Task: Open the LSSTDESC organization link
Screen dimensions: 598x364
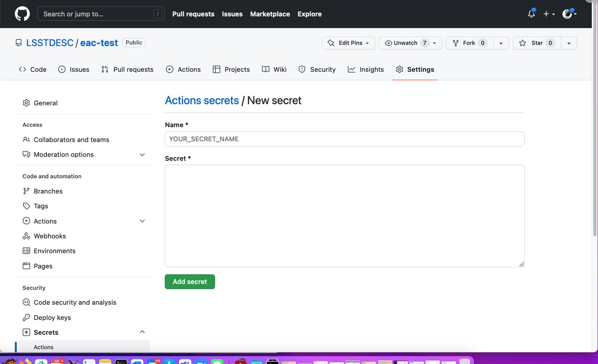Action: pyautogui.click(x=50, y=43)
